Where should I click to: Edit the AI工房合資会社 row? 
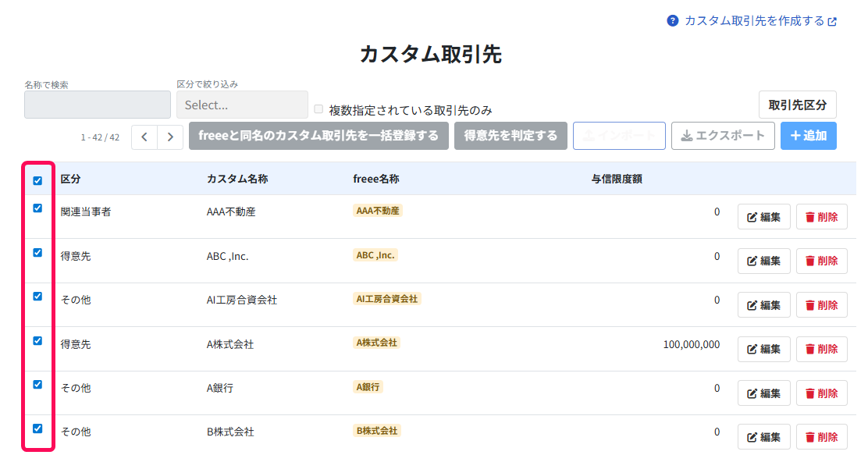(764, 305)
